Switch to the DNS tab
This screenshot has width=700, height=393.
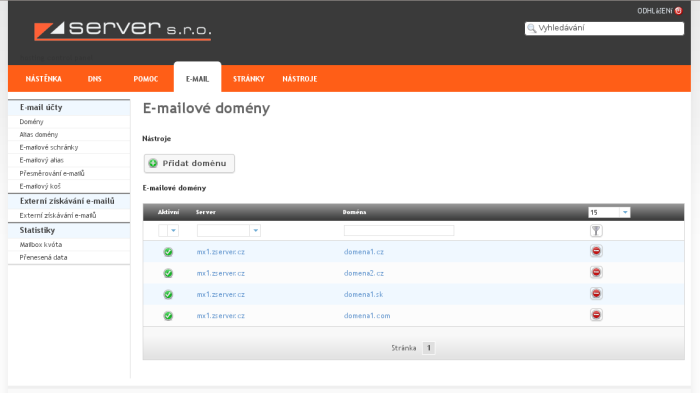(x=95, y=79)
